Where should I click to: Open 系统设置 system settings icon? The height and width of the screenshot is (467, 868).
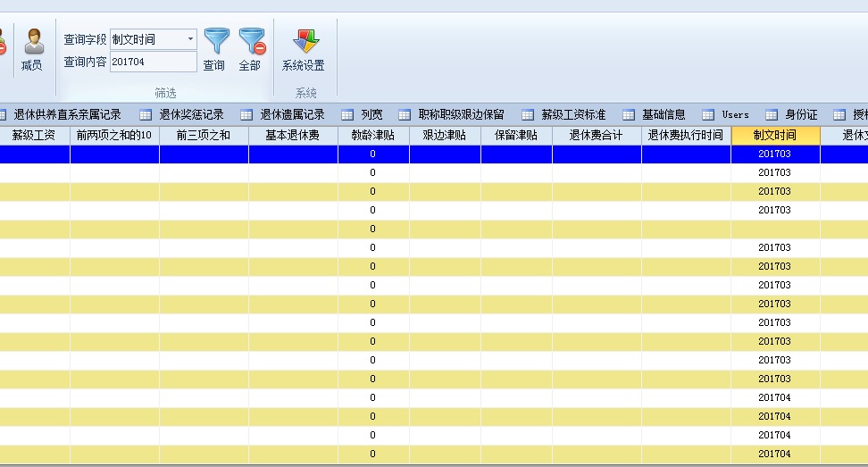(x=305, y=41)
